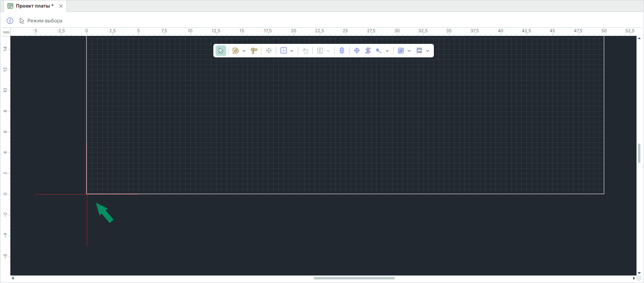This screenshot has width=644, height=283.
Task: Expand the panel layout tool dropdown arrow
Action: point(427,51)
